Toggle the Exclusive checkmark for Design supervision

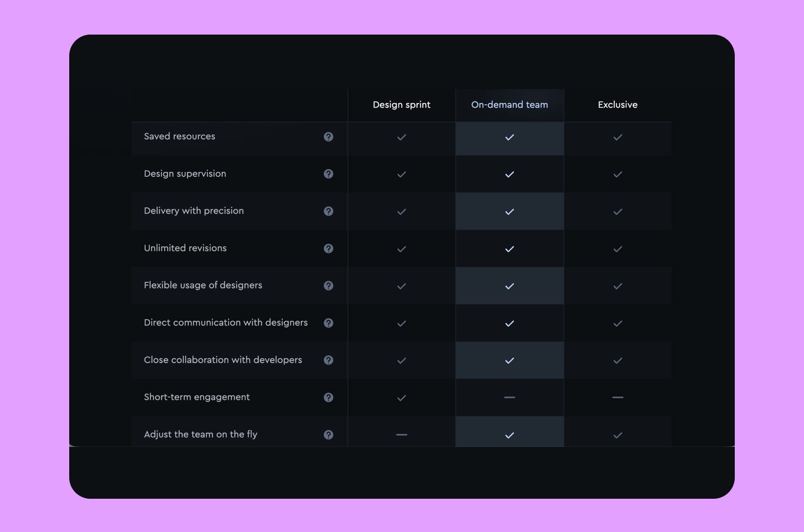point(618,174)
